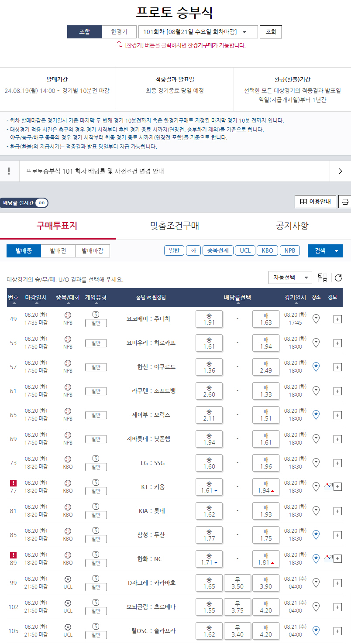The height and width of the screenshot is (644, 351).
Task: Click the printer icon button
Action: click(x=345, y=202)
